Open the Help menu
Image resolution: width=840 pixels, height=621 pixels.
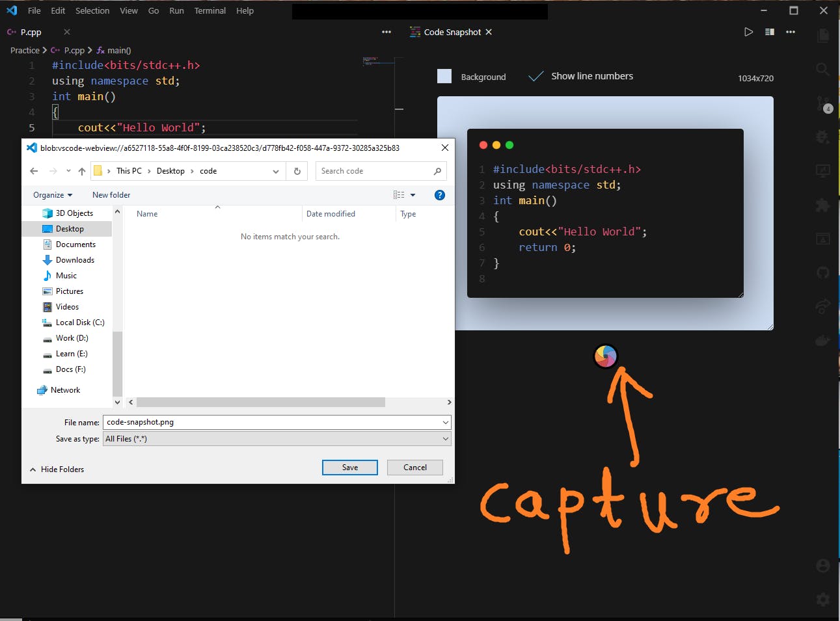coord(245,10)
